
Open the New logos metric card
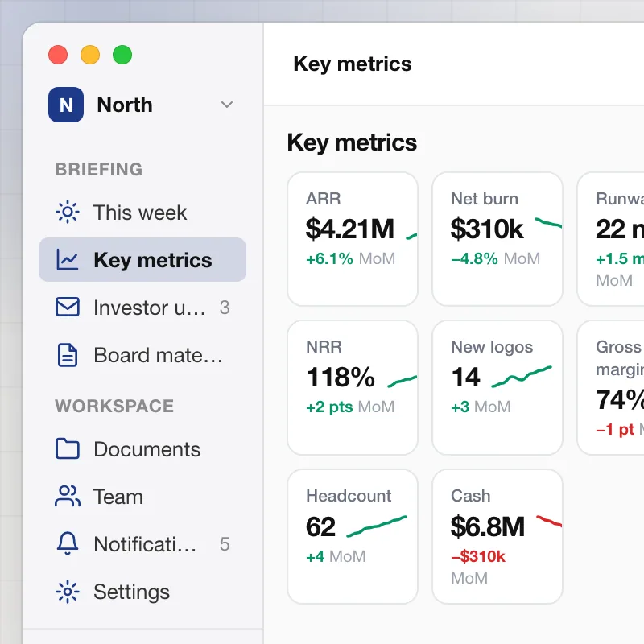pyautogui.click(x=497, y=388)
